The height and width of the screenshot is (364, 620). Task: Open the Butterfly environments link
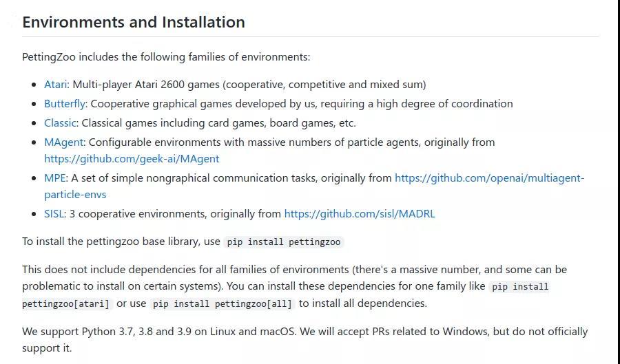point(65,104)
